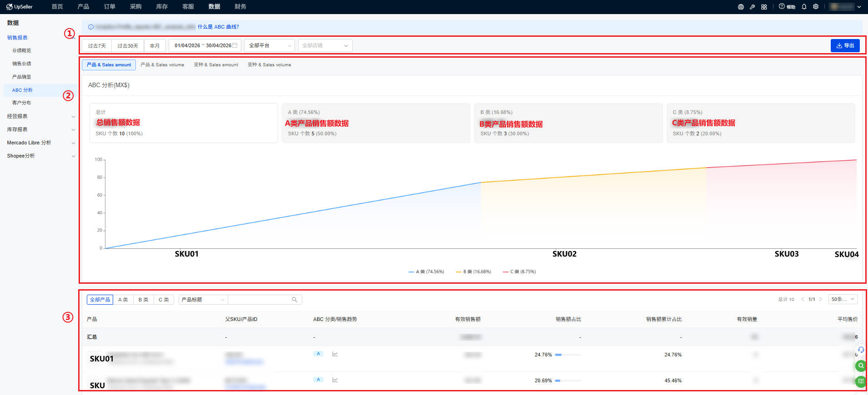Open account menu chevron

tap(859, 7)
